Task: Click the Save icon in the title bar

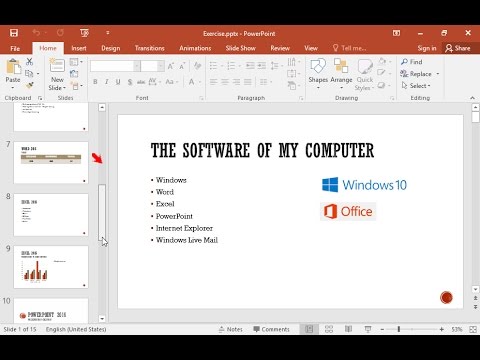Action: (14, 33)
